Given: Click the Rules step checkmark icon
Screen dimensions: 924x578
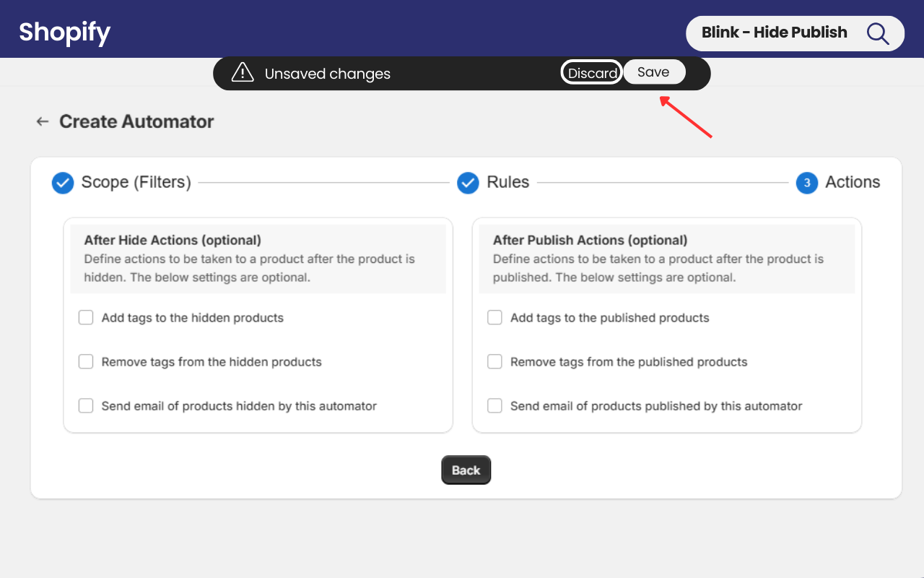Looking at the screenshot, I should (x=468, y=183).
